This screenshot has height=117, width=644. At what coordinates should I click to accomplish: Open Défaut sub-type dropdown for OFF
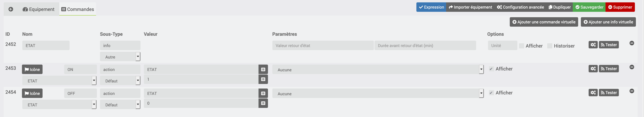click(120, 105)
